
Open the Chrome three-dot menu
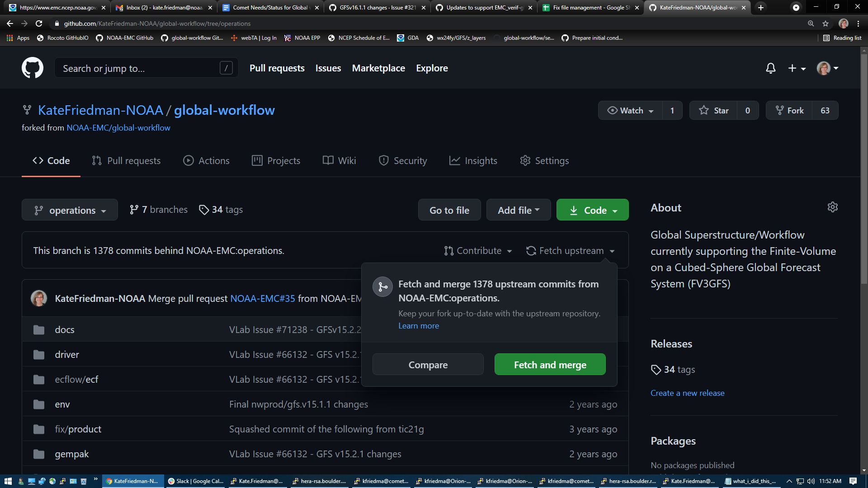point(858,23)
